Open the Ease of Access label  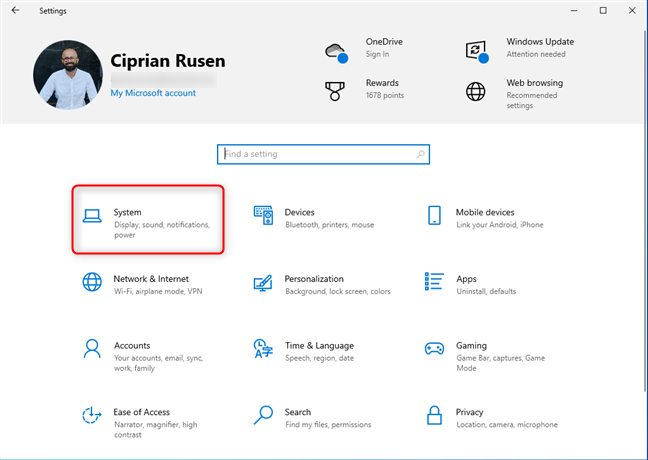(x=141, y=412)
